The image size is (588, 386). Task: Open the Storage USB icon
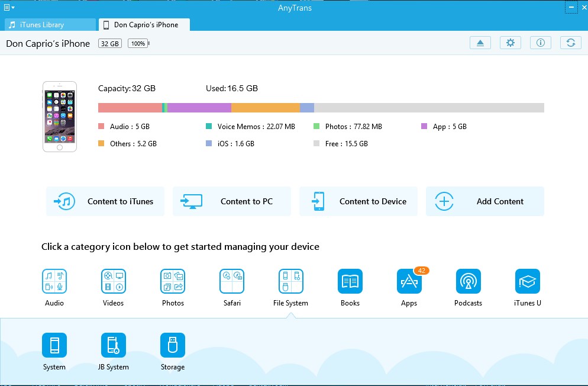coord(173,345)
